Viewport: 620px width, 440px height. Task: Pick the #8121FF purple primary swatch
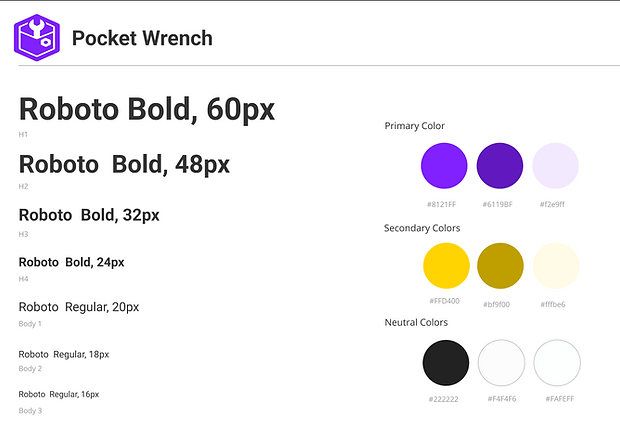click(x=444, y=166)
